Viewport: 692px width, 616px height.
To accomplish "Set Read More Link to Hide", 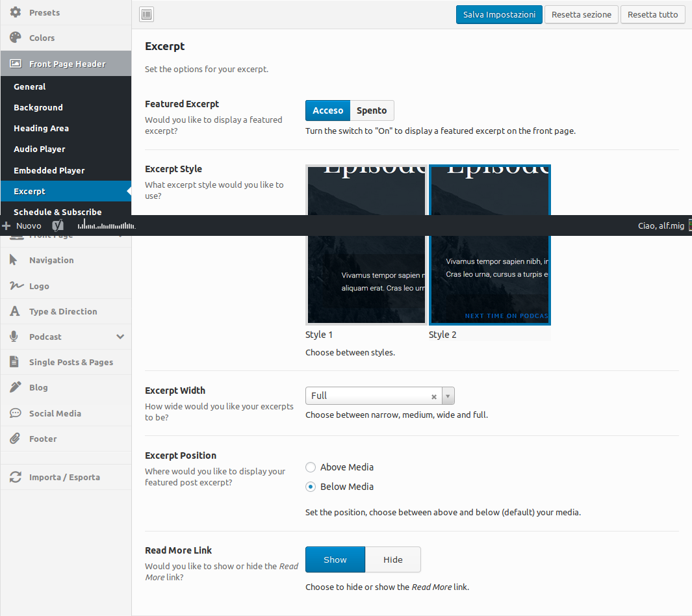I will [392, 559].
